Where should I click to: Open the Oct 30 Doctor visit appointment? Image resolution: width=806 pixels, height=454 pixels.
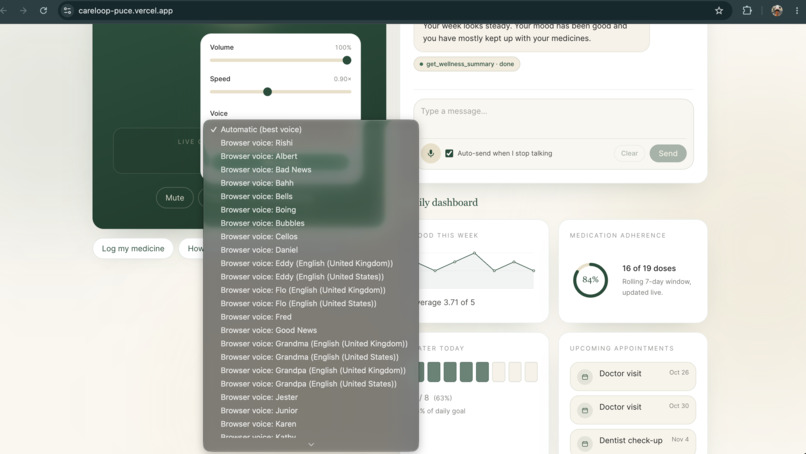[x=633, y=409]
